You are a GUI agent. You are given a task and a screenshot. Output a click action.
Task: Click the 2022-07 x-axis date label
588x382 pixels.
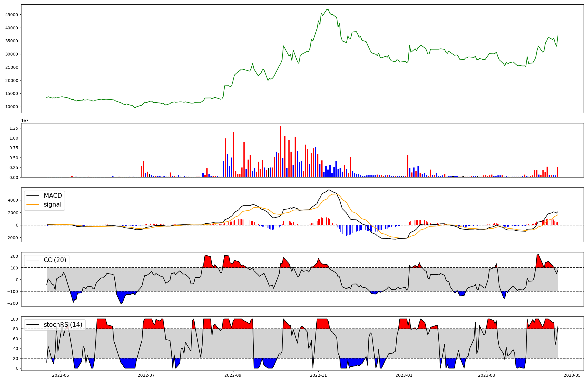[x=146, y=375]
